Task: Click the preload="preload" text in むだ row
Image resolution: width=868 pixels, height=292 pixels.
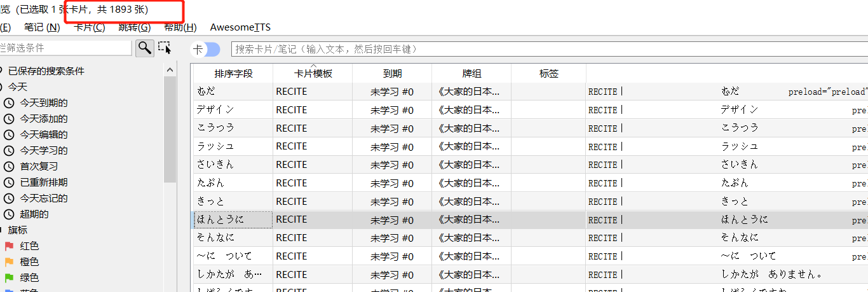Action: click(827, 92)
